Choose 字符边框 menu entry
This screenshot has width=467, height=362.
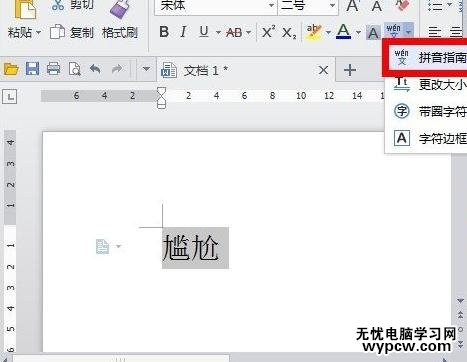point(427,138)
